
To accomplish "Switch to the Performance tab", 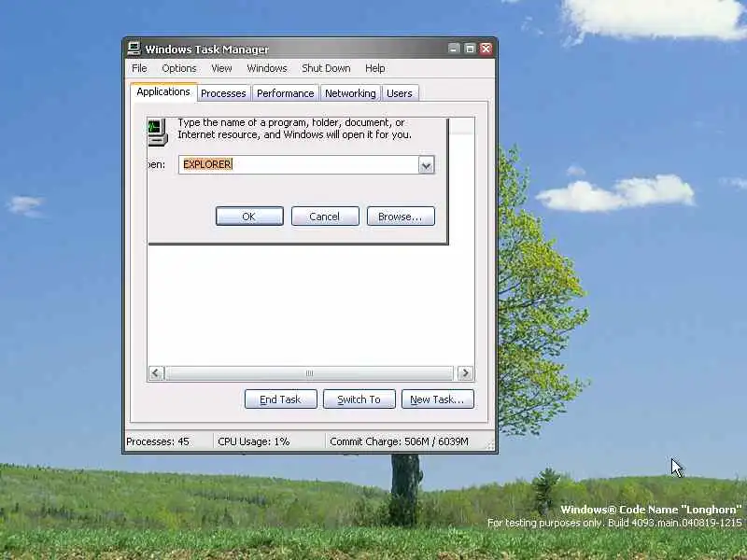I will 286,93.
